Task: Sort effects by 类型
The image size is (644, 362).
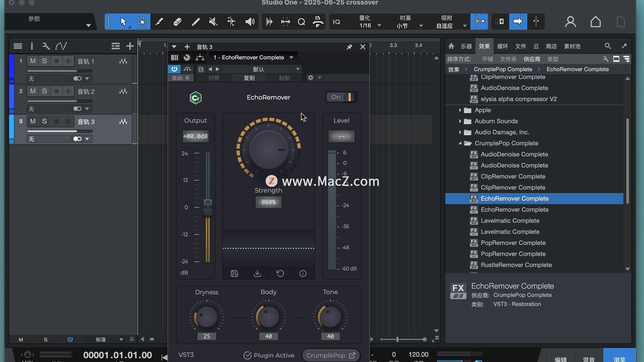Action: tap(553, 59)
